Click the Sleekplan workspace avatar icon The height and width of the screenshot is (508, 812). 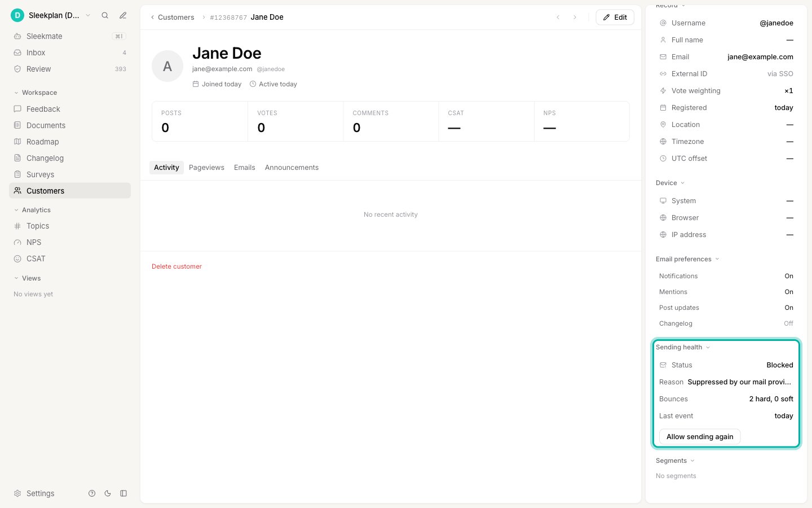point(17,15)
